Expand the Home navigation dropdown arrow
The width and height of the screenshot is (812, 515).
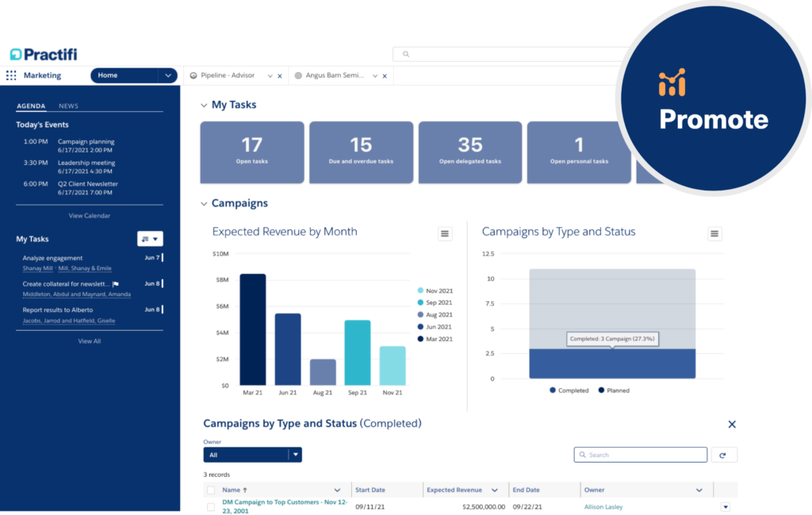[x=167, y=75]
